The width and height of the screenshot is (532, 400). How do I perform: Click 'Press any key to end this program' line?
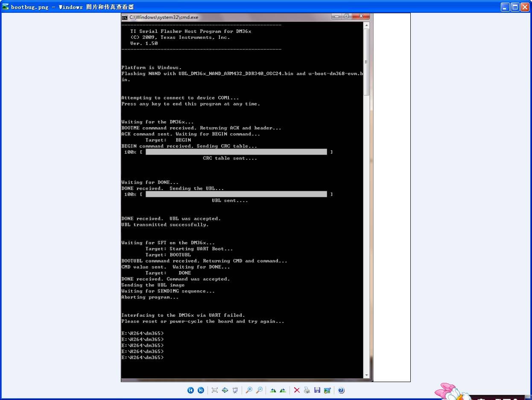[190, 104]
